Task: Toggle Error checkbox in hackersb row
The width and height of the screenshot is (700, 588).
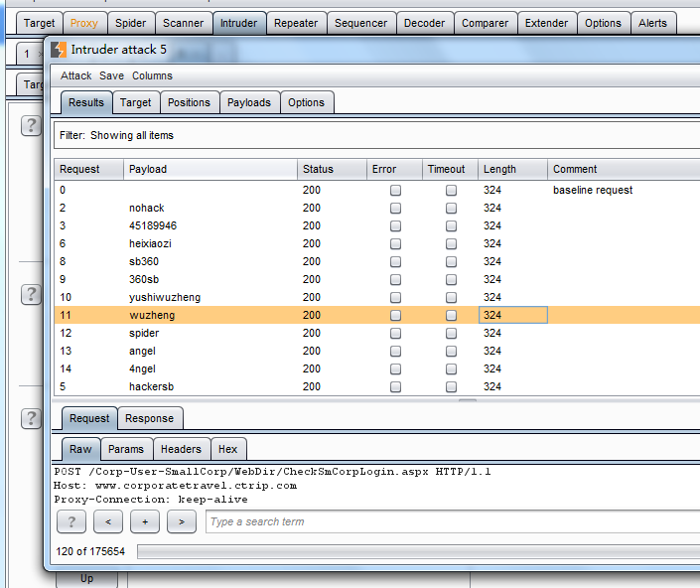Action: [x=395, y=386]
